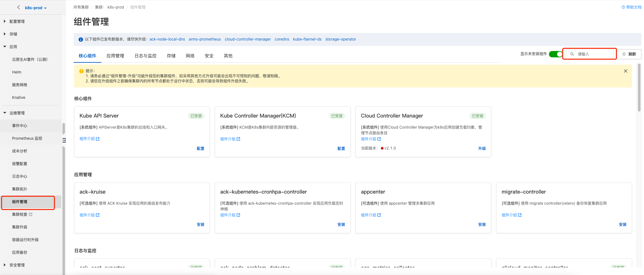Open 集群升级 in the sidebar
This screenshot has height=275, width=644.
20,227
